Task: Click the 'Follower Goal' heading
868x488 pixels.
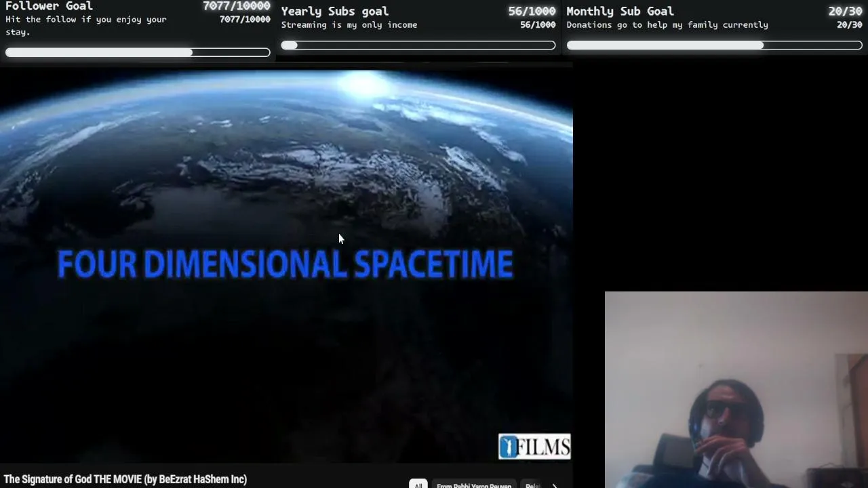Action: click(49, 6)
